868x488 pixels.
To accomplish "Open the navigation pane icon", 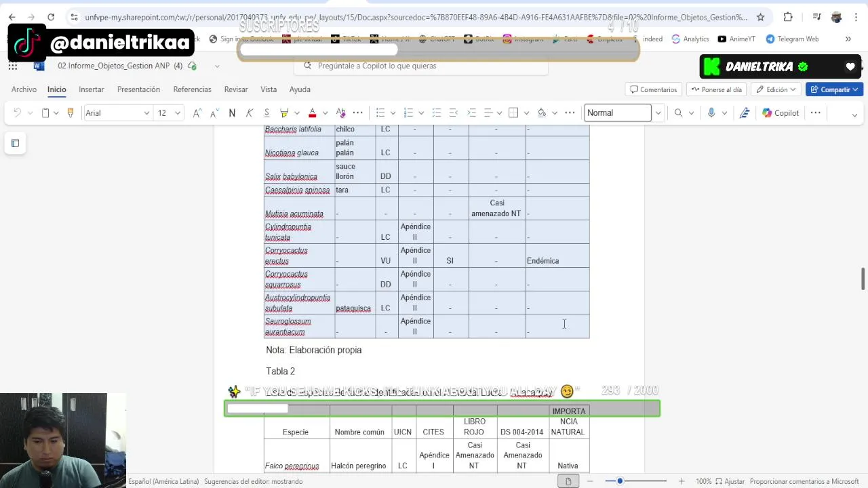I will click(15, 143).
